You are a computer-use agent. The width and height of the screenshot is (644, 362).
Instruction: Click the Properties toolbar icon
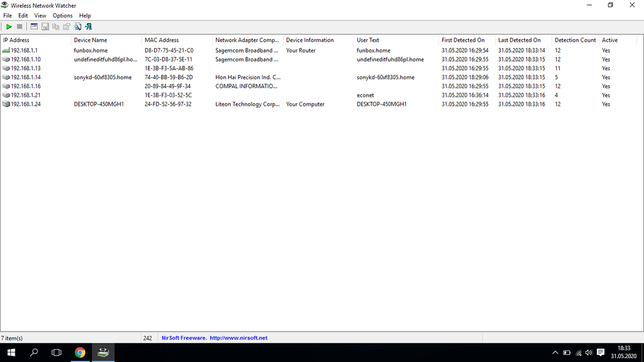66,26
